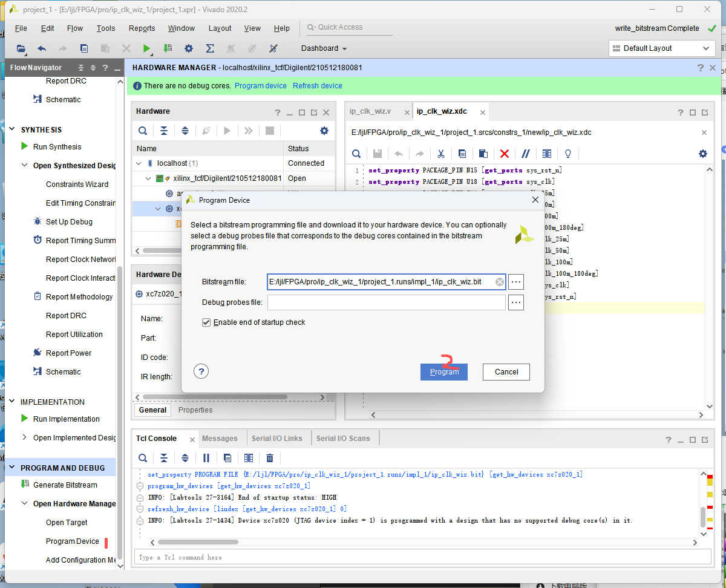The image size is (726, 588).
Task: Click the main toolbar Undo arrow
Action: (42, 48)
